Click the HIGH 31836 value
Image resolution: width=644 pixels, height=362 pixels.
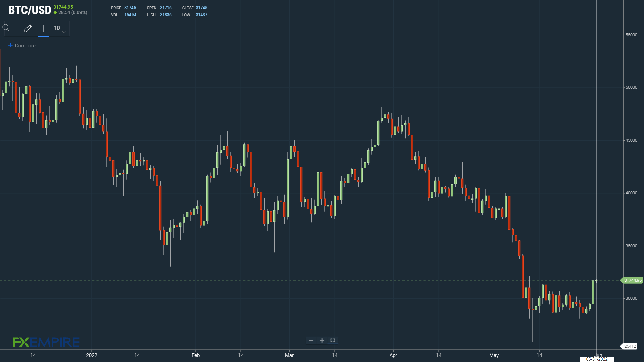point(166,15)
